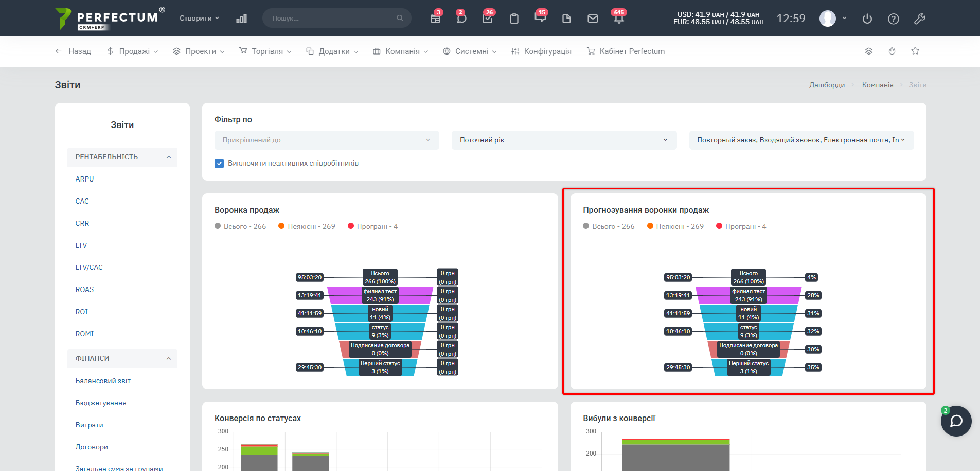This screenshot has width=980, height=471.
Task: Open the Торгівля menu
Action: [x=265, y=51]
